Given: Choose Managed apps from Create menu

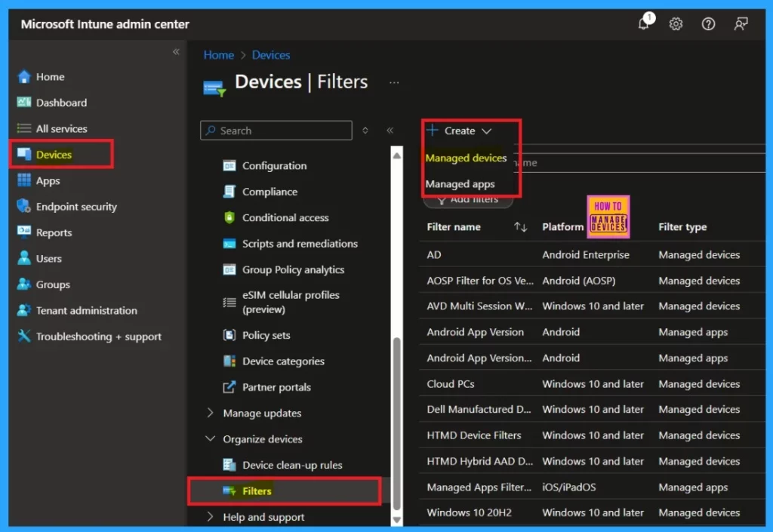Looking at the screenshot, I should tap(460, 184).
